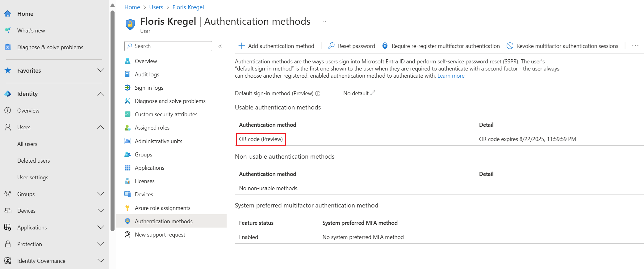Click inside the Search field
Image resolution: width=644 pixels, height=269 pixels.
pos(168,46)
